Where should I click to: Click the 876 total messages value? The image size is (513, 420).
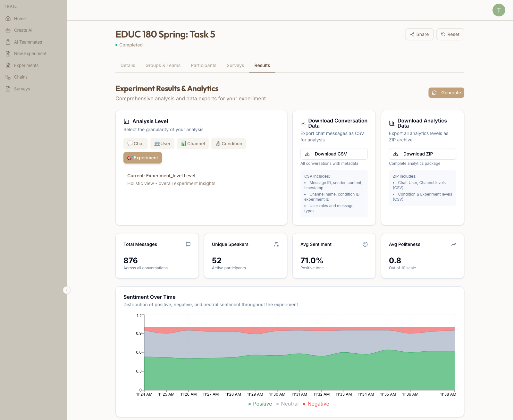pyautogui.click(x=130, y=260)
